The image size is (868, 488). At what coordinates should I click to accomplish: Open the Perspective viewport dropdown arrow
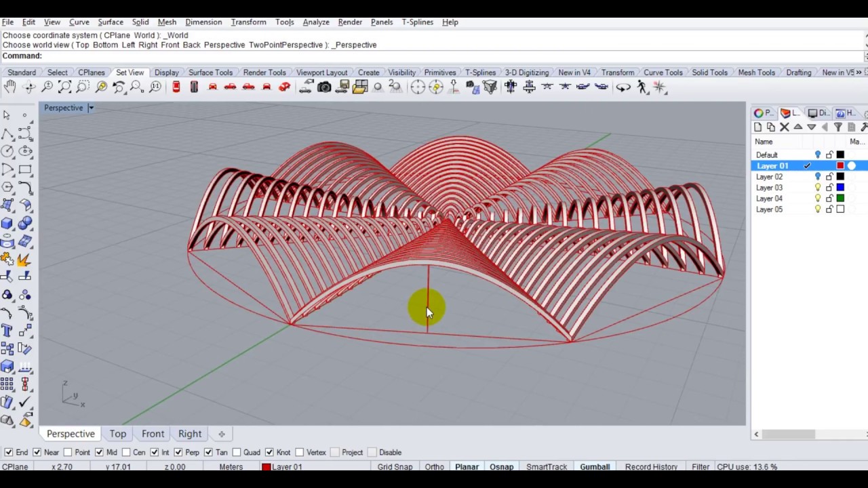pyautogui.click(x=90, y=108)
